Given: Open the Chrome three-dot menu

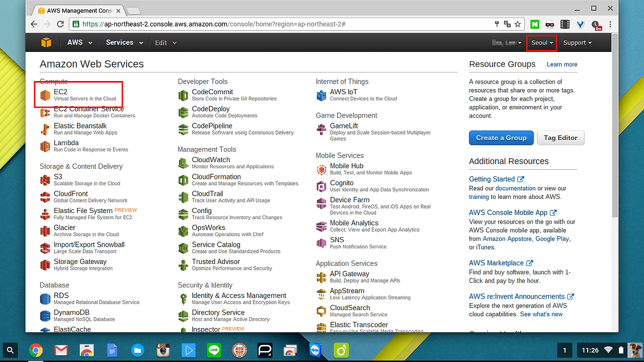Looking at the screenshot, I should [610, 24].
